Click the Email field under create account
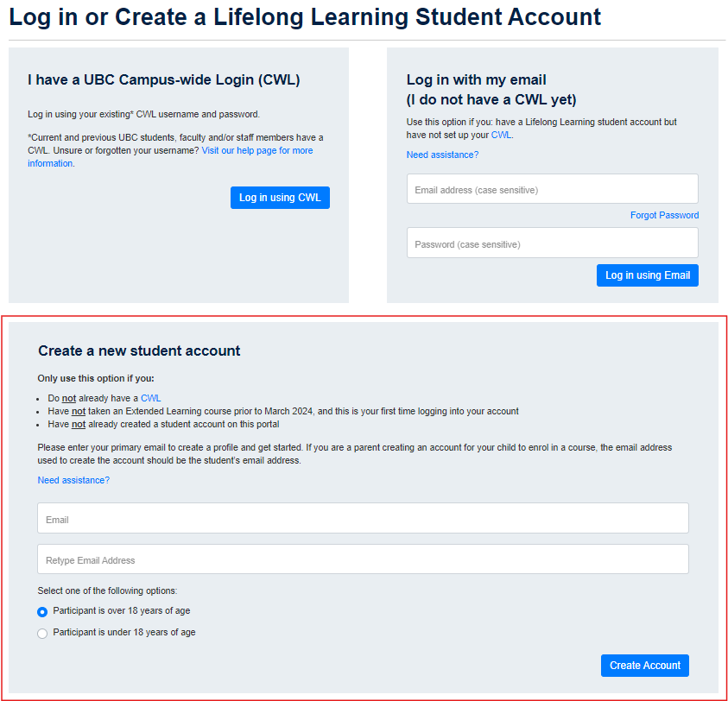Image resolution: width=728 pixels, height=701 pixels. (x=363, y=517)
